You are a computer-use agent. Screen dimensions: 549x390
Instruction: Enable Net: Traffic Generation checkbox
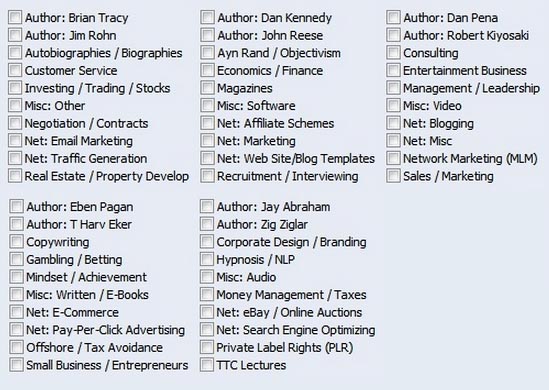(x=15, y=158)
